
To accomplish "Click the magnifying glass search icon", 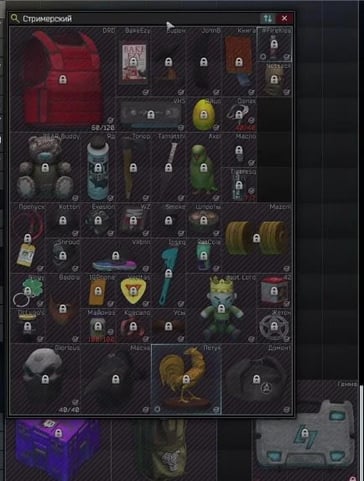I will [15, 19].
